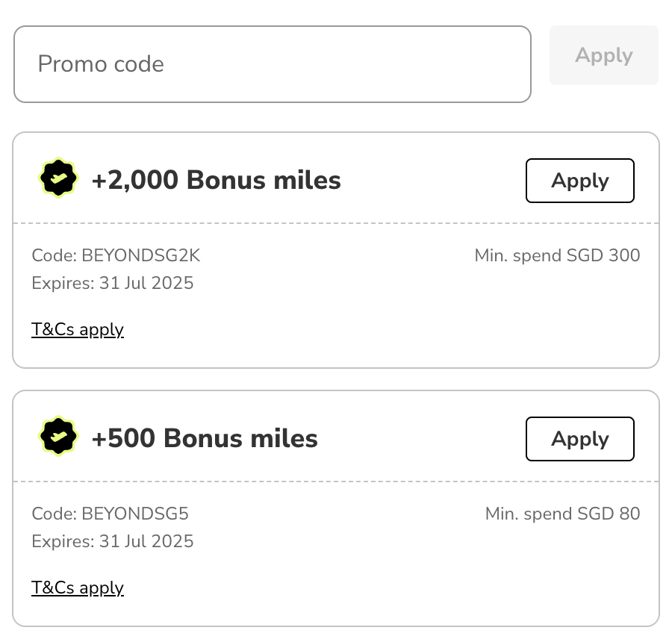Select the +2,000 Bonus miles heading

[216, 180]
